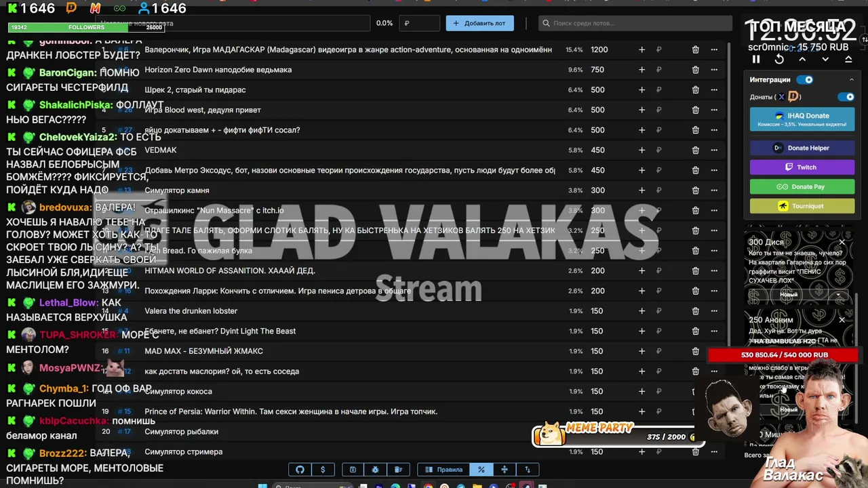The width and height of the screenshot is (868, 488).
Task: Click the dollar sign icon in bottom toolbar
Action: (x=323, y=469)
